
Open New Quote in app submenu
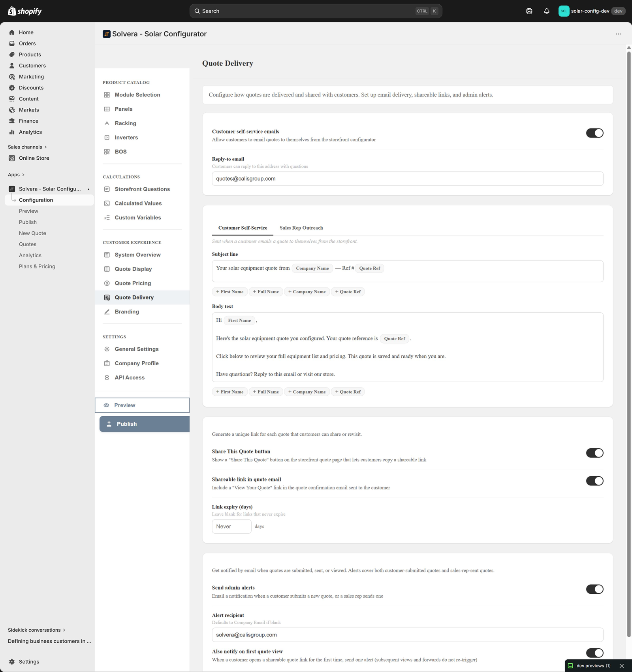[32, 233]
